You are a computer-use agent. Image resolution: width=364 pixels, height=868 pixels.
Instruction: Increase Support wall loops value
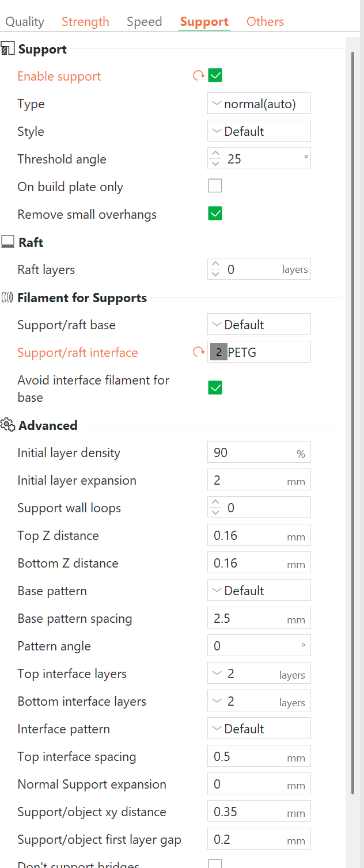click(x=215, y=502)
